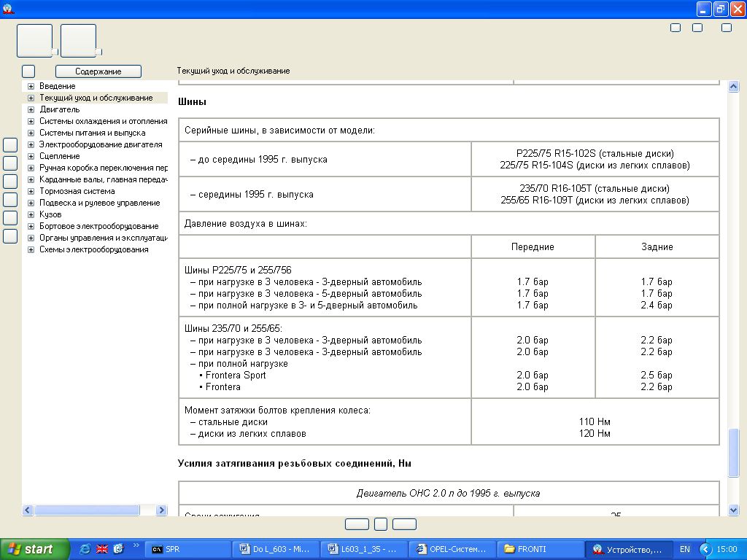Switch to L603_1_35 Word document

pos(363,549)
